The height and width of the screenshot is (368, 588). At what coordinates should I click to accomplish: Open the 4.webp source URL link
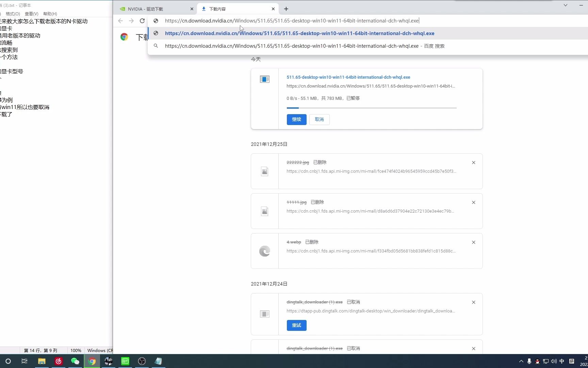371,251
